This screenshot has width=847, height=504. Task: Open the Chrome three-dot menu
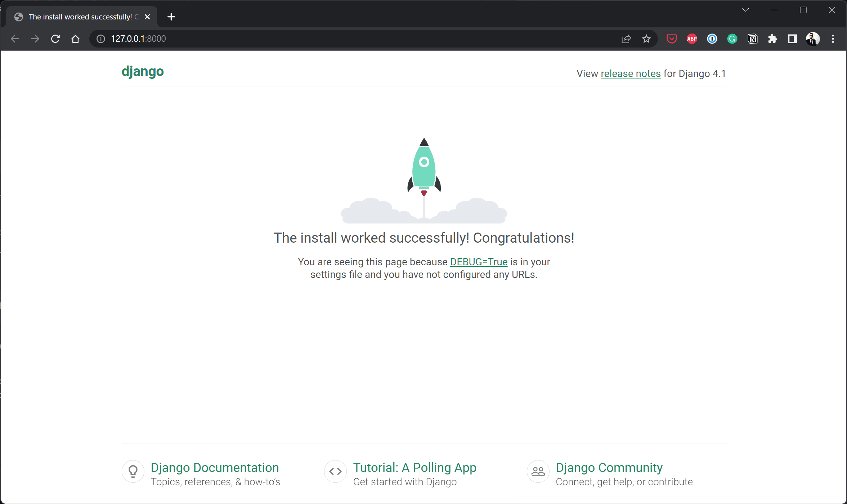click(833, 39)
